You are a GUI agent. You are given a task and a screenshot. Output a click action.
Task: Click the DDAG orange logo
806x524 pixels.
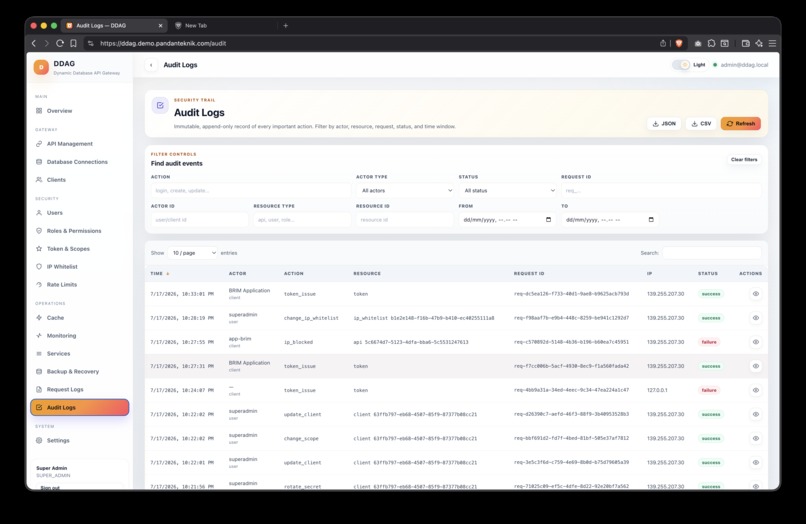click(41, 67)
